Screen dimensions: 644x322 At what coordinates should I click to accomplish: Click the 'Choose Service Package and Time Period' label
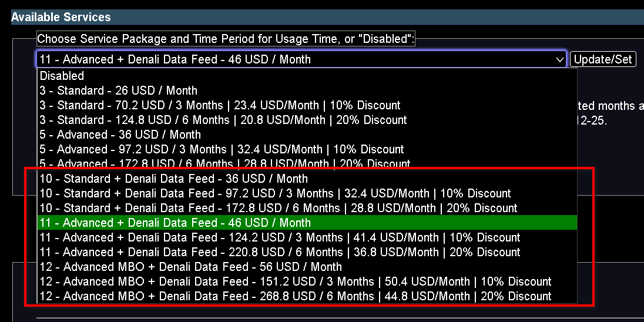tap(226, 39)
